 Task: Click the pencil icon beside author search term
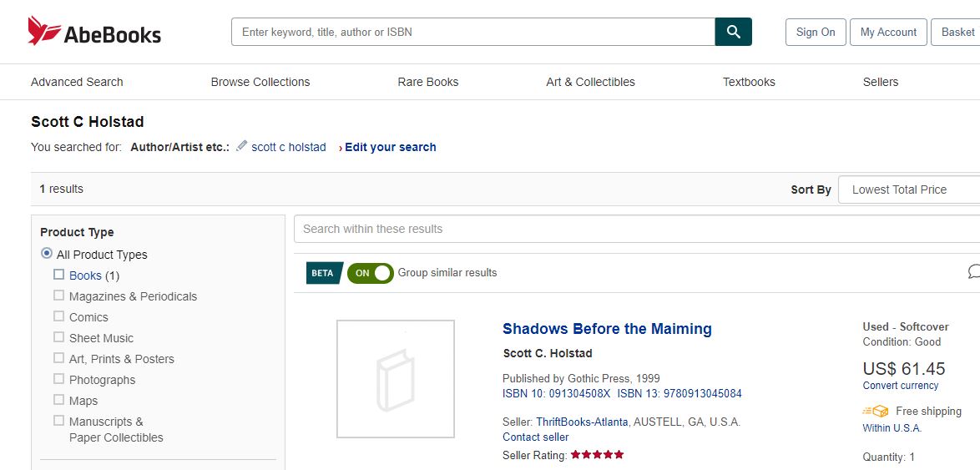tap(242, 146)
